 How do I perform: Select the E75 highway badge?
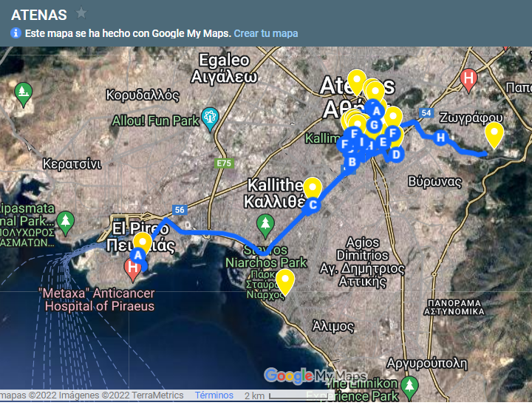point(224,163)
